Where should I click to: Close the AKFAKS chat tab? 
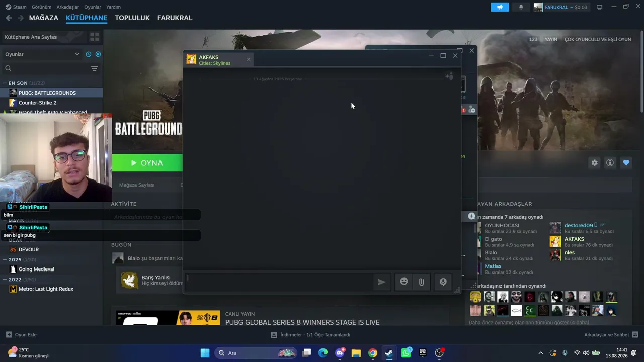point(248,59)
